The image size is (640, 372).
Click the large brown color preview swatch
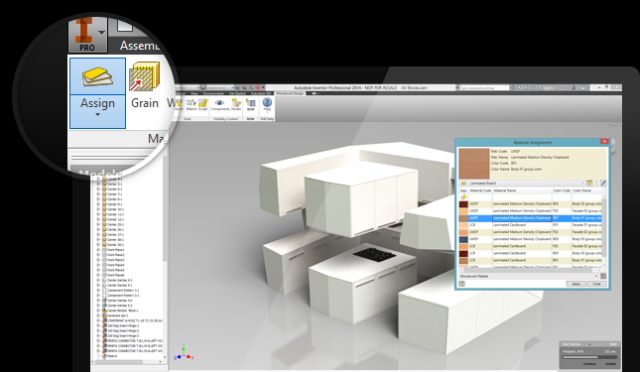(x=474, y=163)
